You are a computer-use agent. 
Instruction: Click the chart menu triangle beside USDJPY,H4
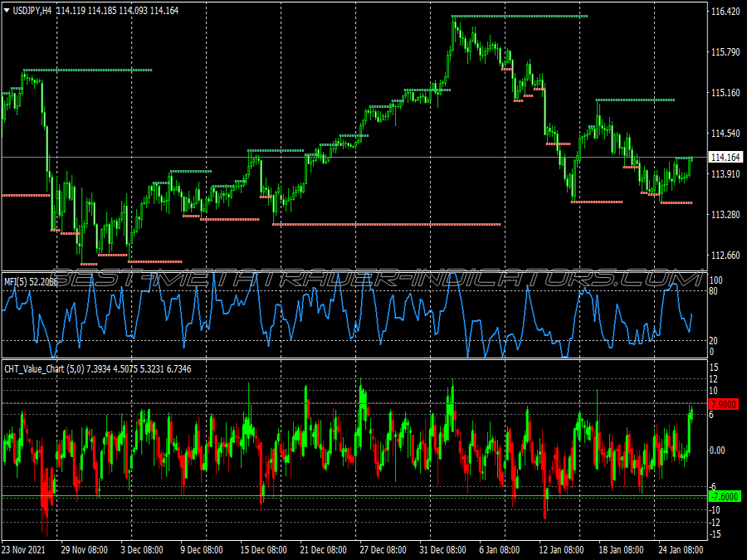click(7, 10)
